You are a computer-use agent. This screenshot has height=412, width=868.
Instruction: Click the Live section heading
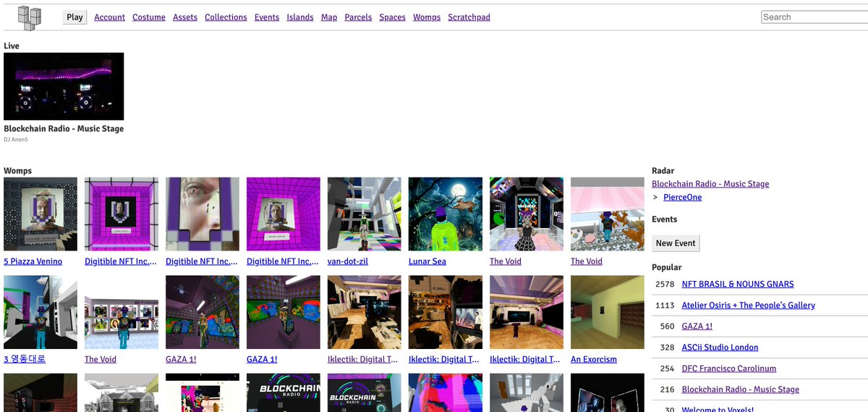point(12,46)
